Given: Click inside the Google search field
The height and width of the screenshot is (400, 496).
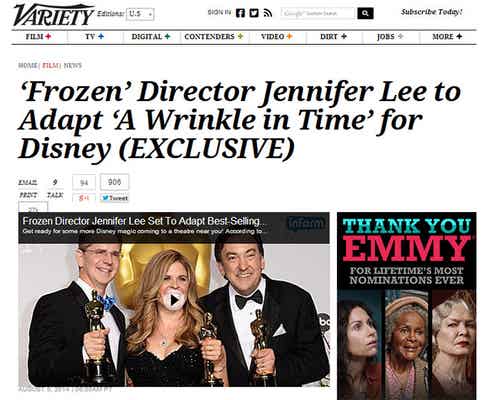Looking at the screenshot, I should point(318,13).
